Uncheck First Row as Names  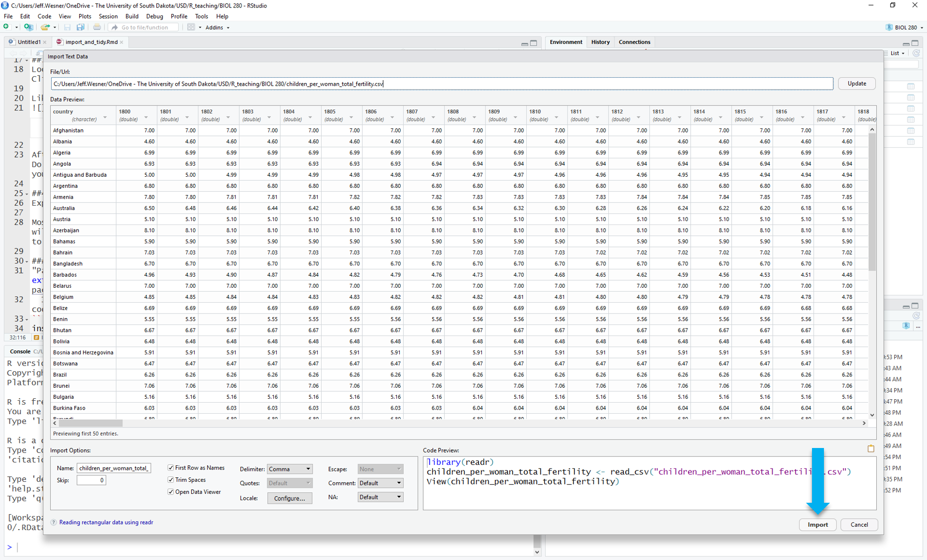click(171, 468)
